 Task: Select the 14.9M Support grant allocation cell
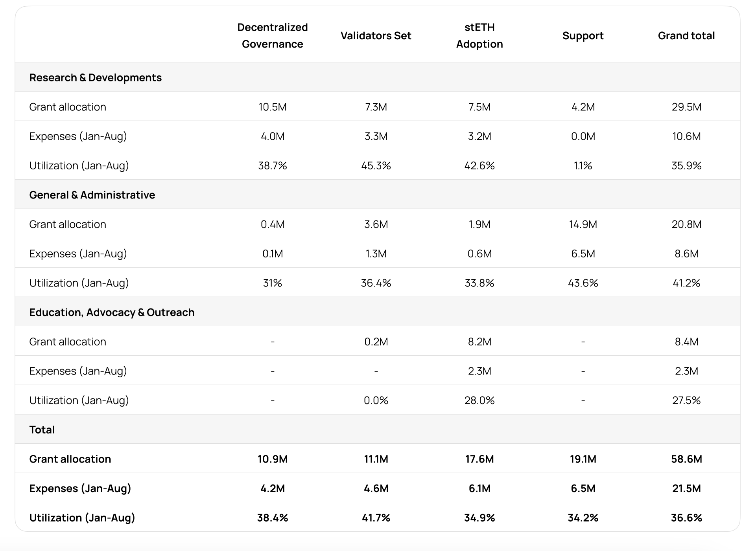(x=583, y=224)
